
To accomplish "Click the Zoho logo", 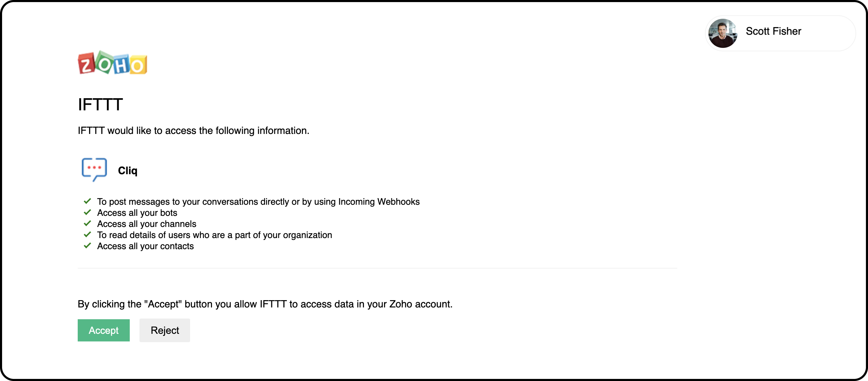I will click(x=112, y=63).
